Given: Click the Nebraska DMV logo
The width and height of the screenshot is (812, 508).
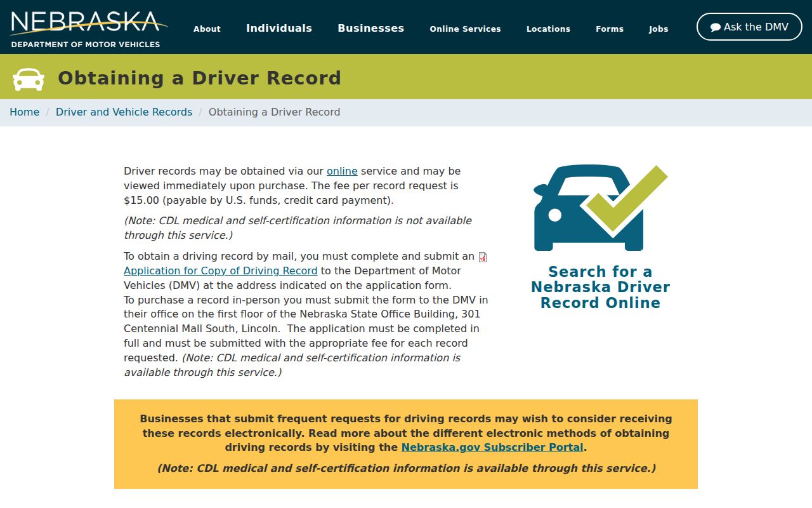Looking at the screenshot, I should coord(89,29).
